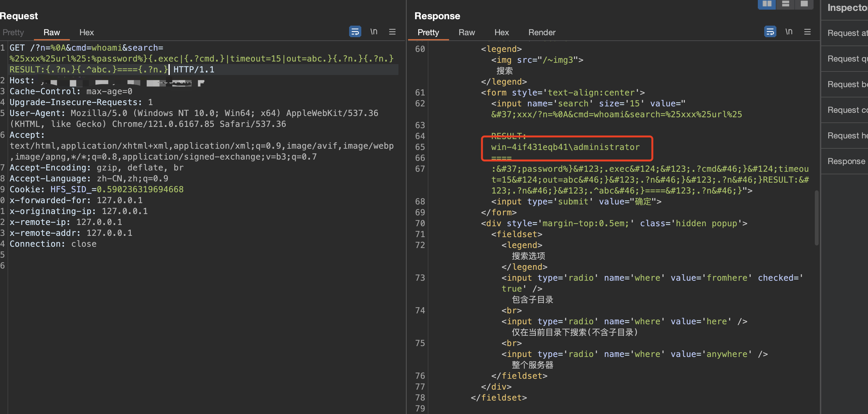Click Upgrade-Insecure-Requests header line
868x414 pixels.
click(81, 102)
